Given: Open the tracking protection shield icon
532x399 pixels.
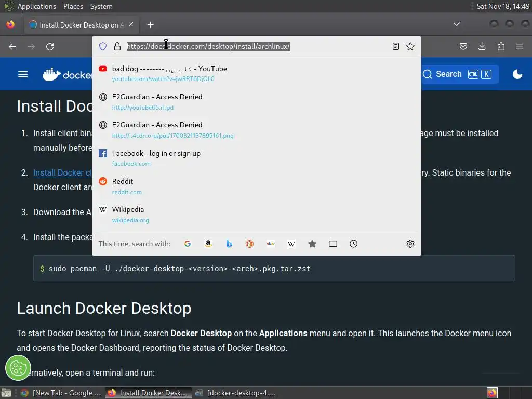Looking at the screenshot, I should pyautogui.click(x=103, y=46).
